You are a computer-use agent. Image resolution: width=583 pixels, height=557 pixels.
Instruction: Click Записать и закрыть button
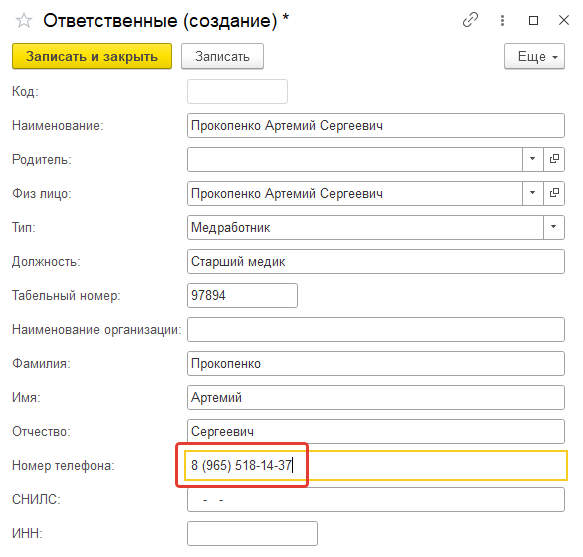(92, 57)
